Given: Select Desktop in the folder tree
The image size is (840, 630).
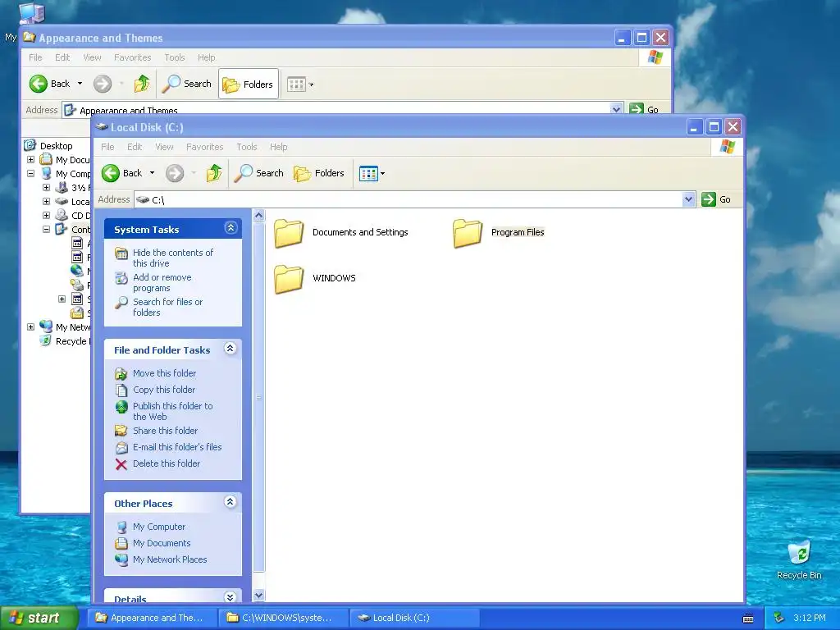Looking at the screenshot, I should click(x=56, y=146).
